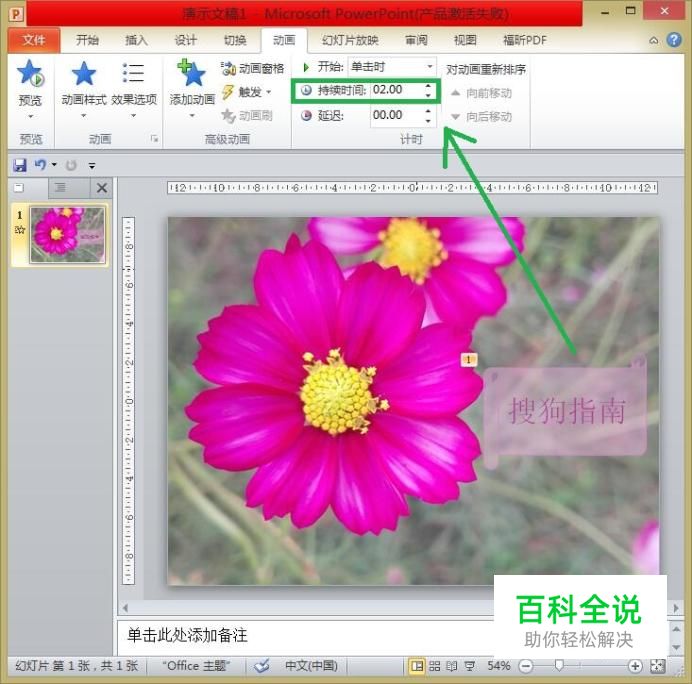Click the Undo arrow icon
692x684 pixels.
(x=40, y=165)
